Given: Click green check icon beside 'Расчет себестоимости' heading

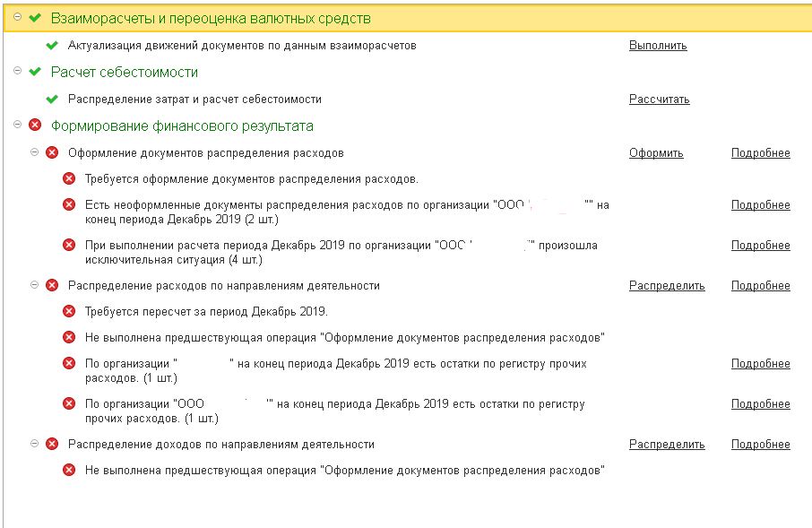Looking at the screenshot, I should 35,72.
